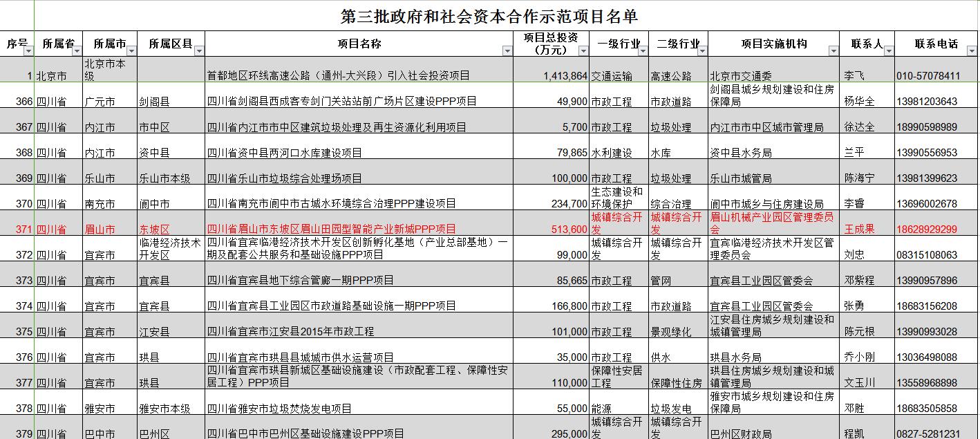The width and height of the screenshot is (980, 439).
Task: Select the 巴州区财政局 cell
Action: 774,427
